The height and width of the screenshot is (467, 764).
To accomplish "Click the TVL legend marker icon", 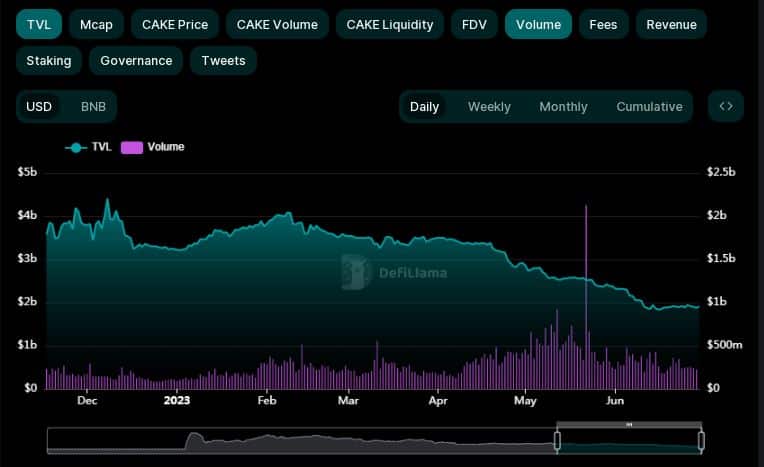I will 76,147.
